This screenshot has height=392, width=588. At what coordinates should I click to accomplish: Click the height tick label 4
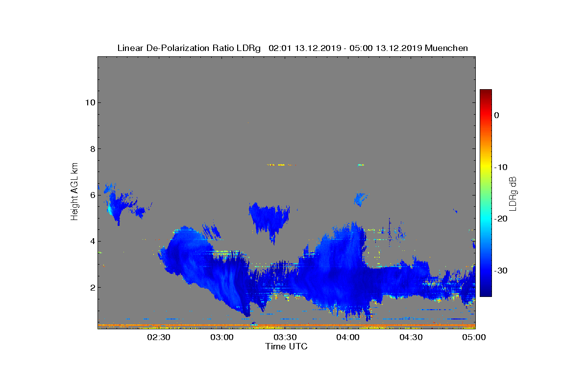92,241
